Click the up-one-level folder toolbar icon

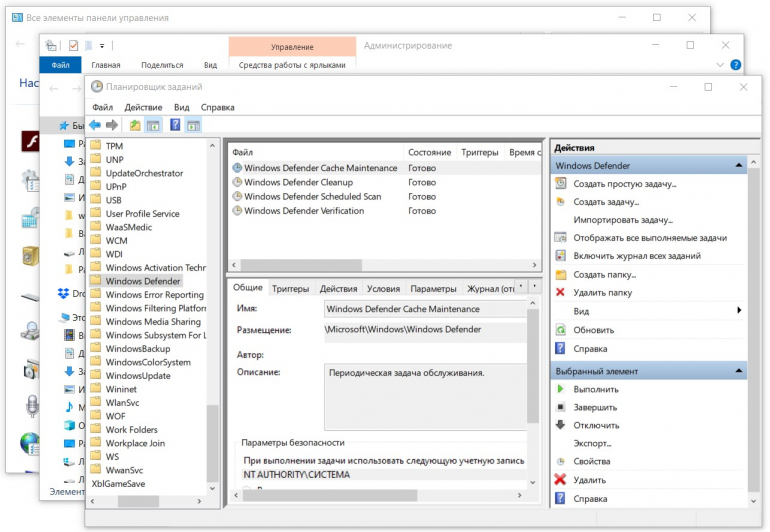coord(135,125)
